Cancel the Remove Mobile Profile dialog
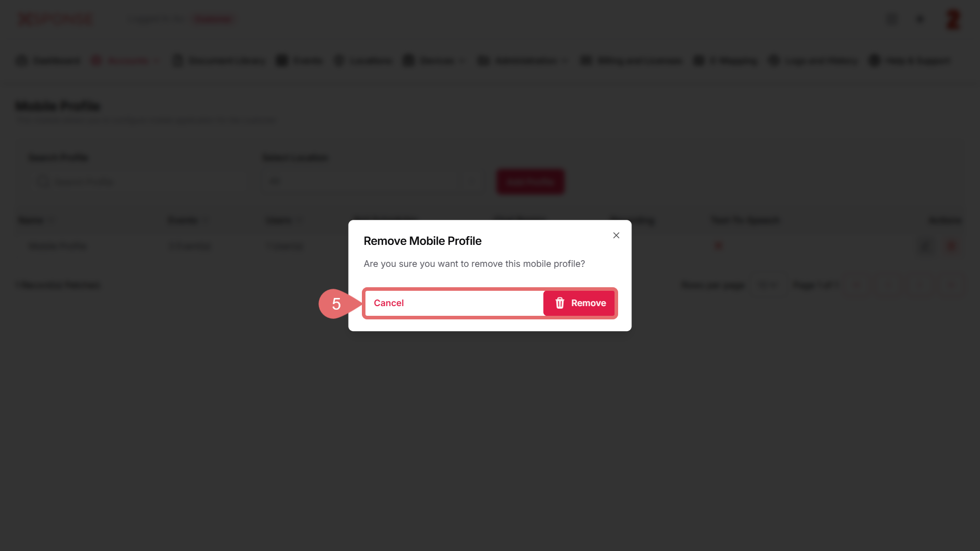Screen dimensions: 980x551 [388, 303]
